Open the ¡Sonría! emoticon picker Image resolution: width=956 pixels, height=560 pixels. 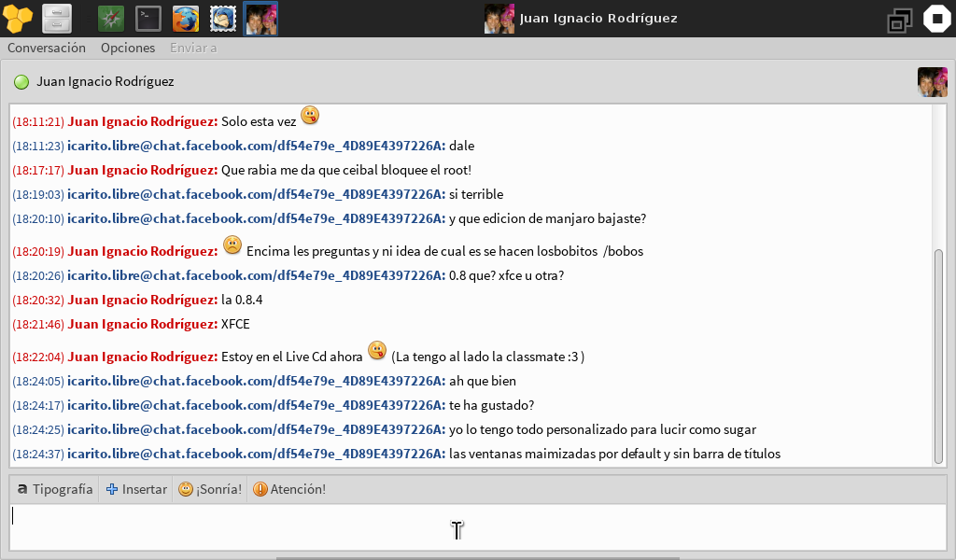pyautogui.click(x=210, y=489)
